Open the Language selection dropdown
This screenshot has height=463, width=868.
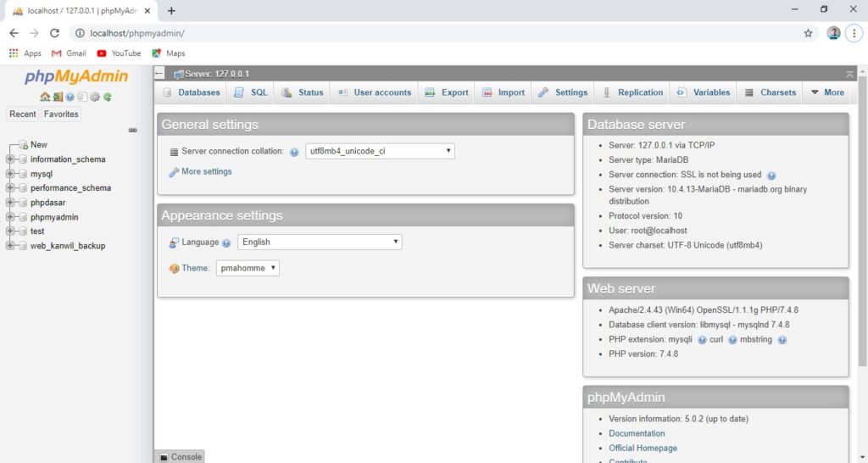click(320, 242)
